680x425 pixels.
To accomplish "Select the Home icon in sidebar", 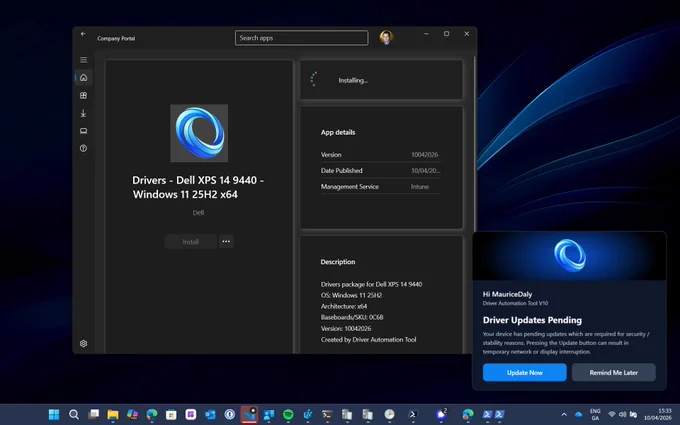I will pos(83,78).
